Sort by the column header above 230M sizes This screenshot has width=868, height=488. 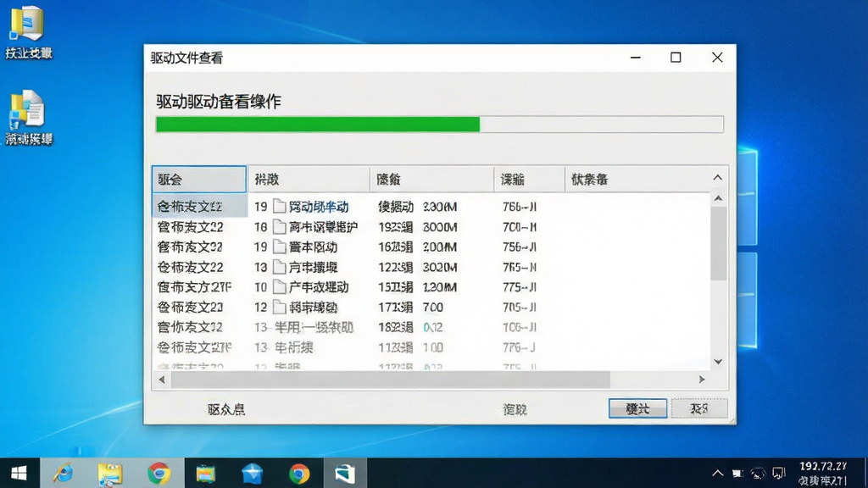point(431,180)
